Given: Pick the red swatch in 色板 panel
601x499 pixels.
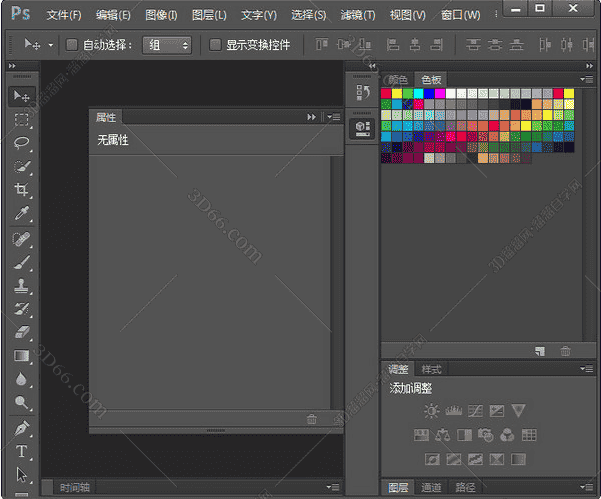Looking at the screenshot, I should (x=387, y=93).
